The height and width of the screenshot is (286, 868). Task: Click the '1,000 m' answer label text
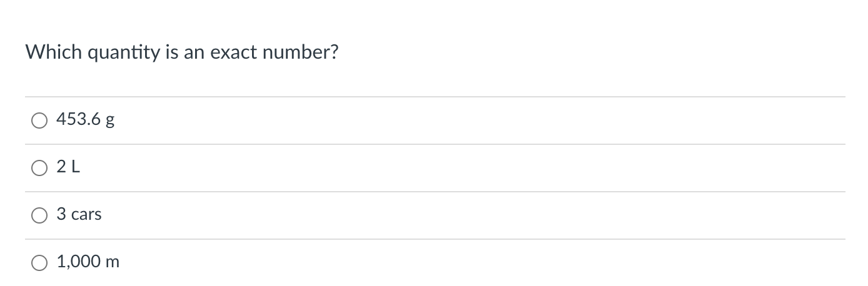coord(88,262)
